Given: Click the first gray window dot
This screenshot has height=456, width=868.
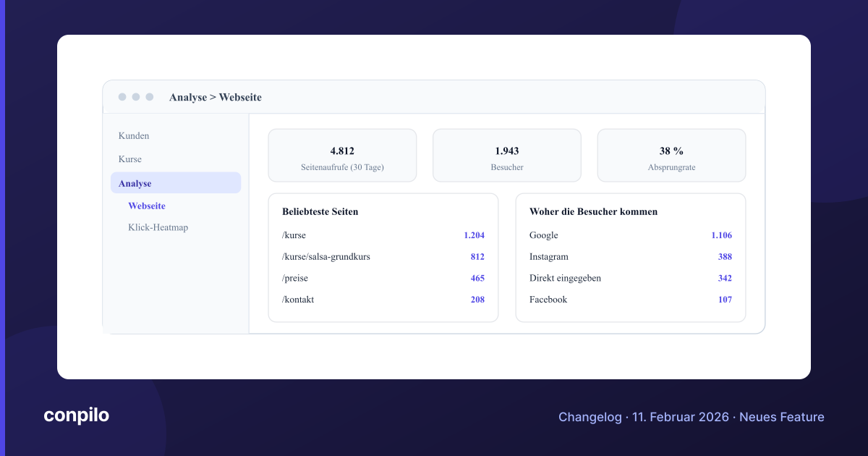Looking at the screenshot, I should tap(122, 97).
